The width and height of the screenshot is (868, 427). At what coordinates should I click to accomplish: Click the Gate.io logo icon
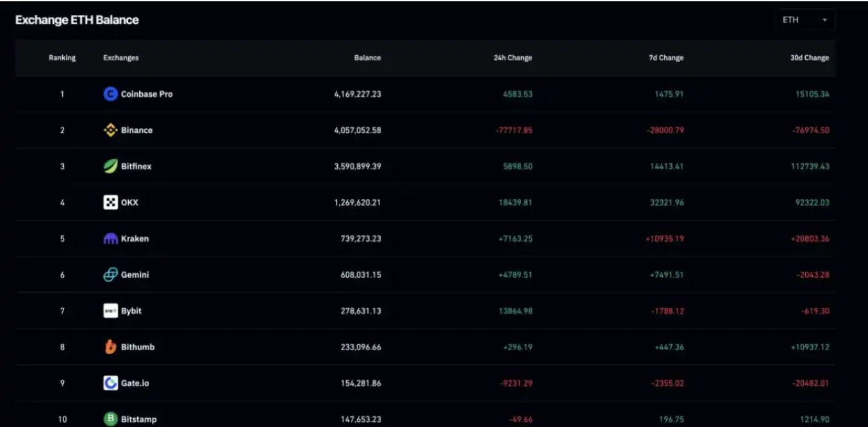[x=110, y=383]
